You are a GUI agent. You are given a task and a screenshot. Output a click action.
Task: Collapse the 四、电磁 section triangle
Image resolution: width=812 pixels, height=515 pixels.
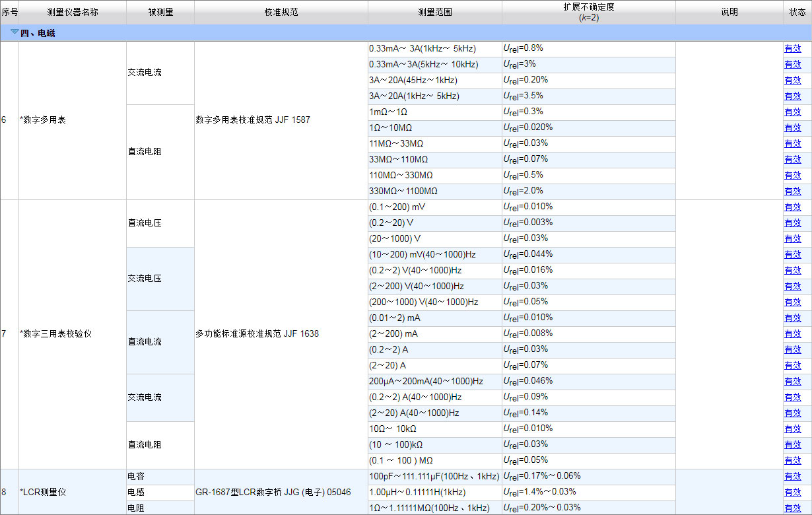15,32
